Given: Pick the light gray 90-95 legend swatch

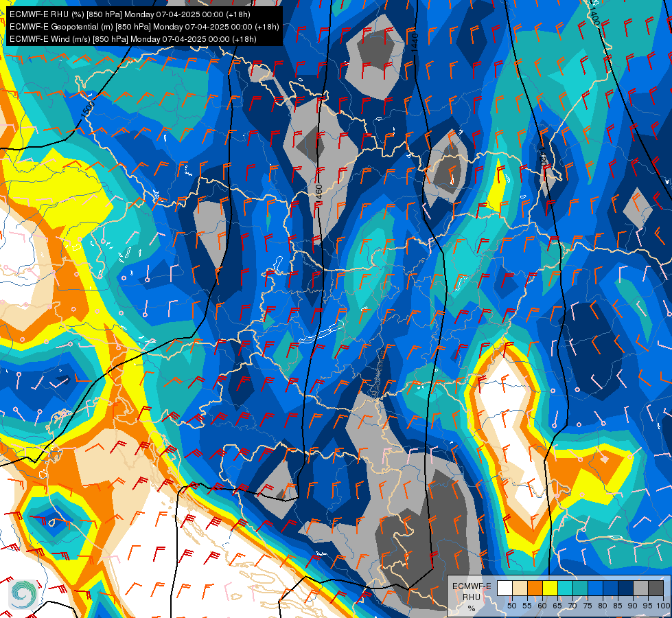Looking at the screenshot, I should click(641, 588).
